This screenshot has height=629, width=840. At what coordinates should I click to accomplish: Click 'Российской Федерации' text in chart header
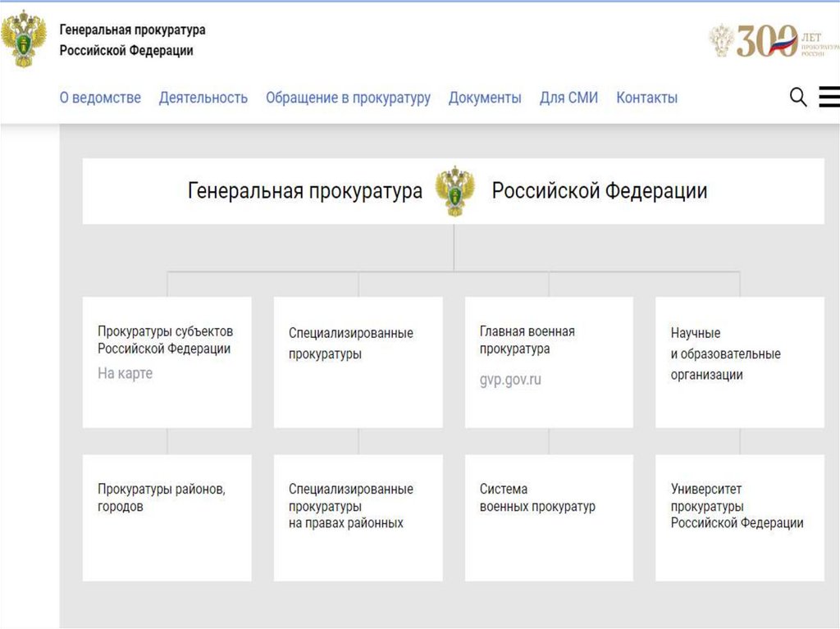(x=600, y=191)
